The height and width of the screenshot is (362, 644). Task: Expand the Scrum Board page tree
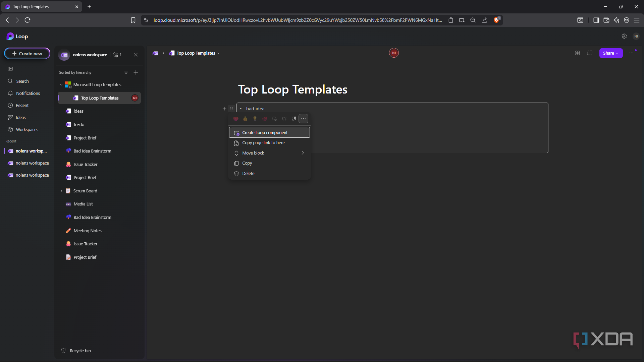click(61, 191)
